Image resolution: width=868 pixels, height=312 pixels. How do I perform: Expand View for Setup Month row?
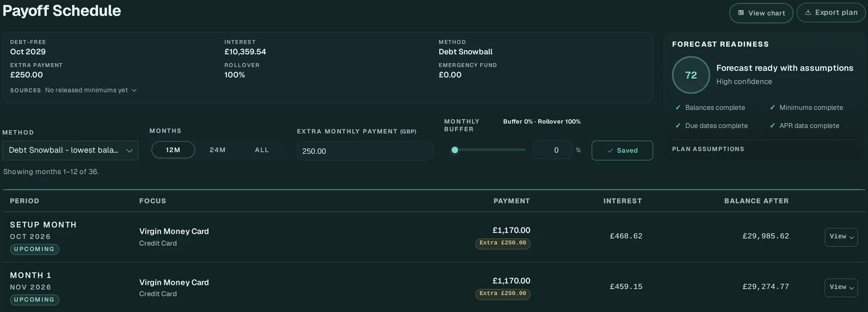coord(841,237)
